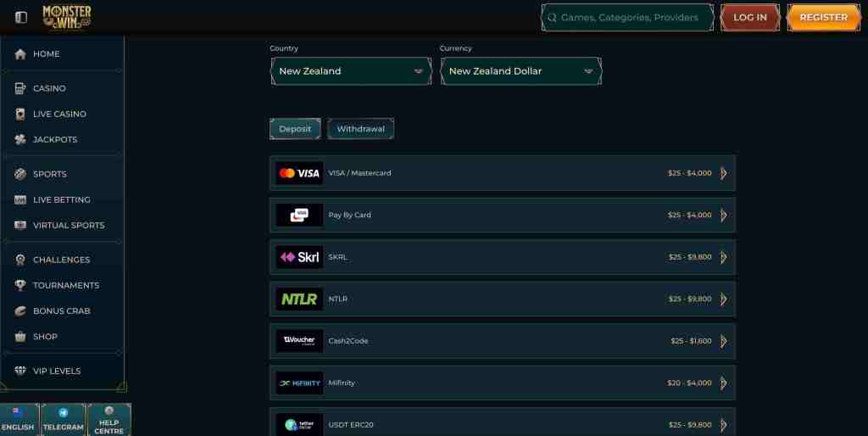Click the Mifinity payment logo
The height and width of the screenshot is (436, 868).
299,383
